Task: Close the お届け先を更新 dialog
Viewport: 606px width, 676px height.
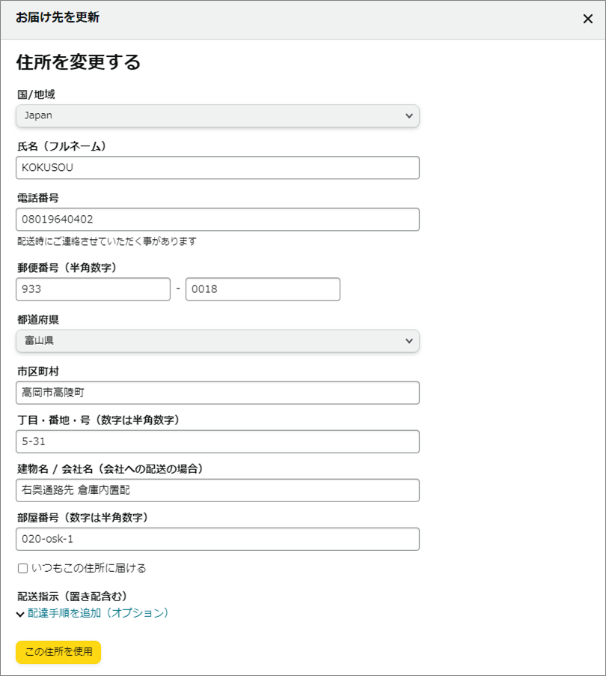Action: (587, 19)
